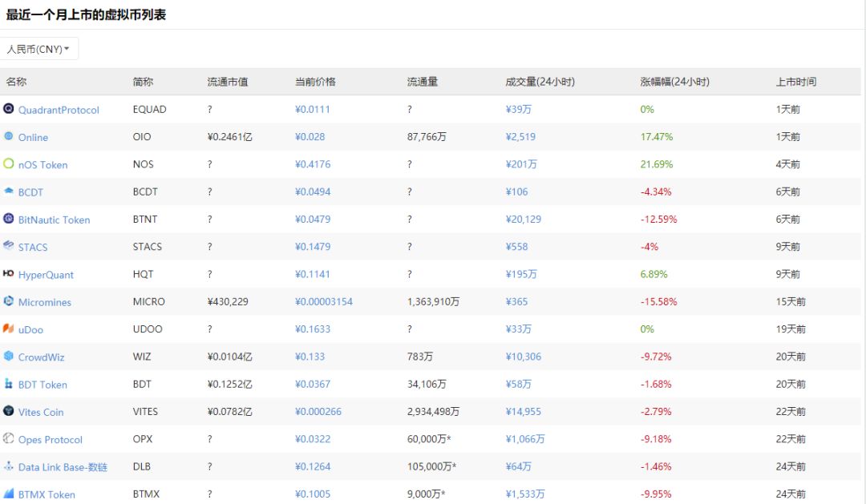Click the BitNautic Token coin icon
The height and width of the screenshot is (504, 866).
(8, 219)
